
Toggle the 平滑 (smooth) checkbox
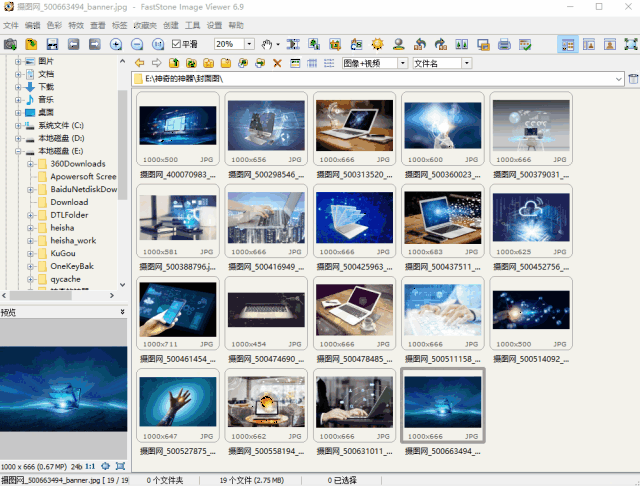(x=176, y=44)
